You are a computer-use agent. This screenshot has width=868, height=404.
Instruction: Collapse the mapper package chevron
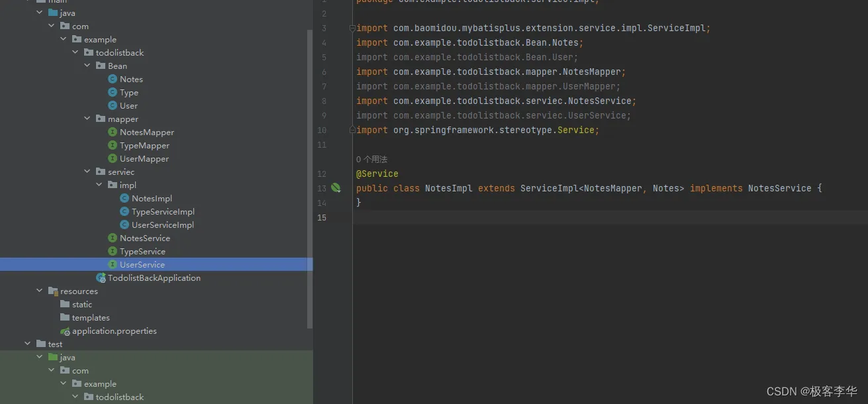click(87, 119)
